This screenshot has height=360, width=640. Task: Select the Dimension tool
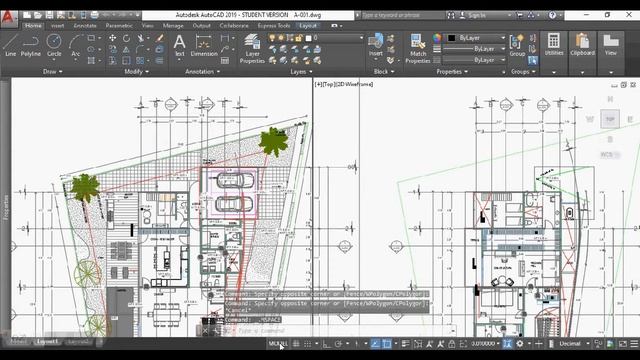click(204, 45)
